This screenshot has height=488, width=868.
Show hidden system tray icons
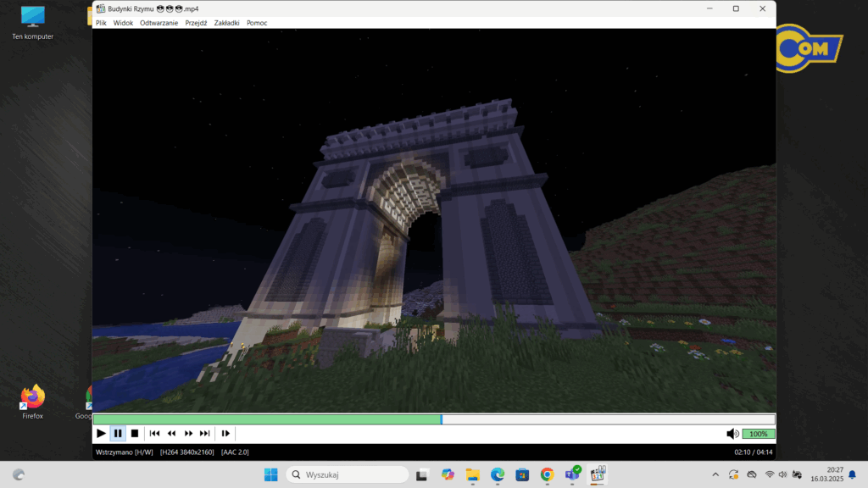tap(715, 474)
